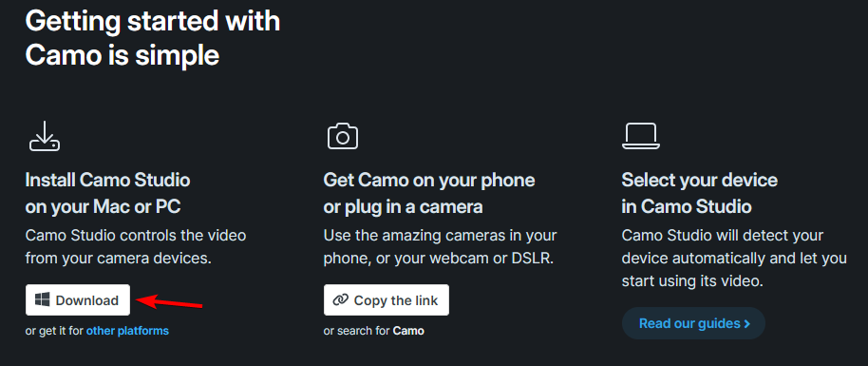Click the 'or get it for' text
The image size is (868, 366).
click(x=54, y=331)
